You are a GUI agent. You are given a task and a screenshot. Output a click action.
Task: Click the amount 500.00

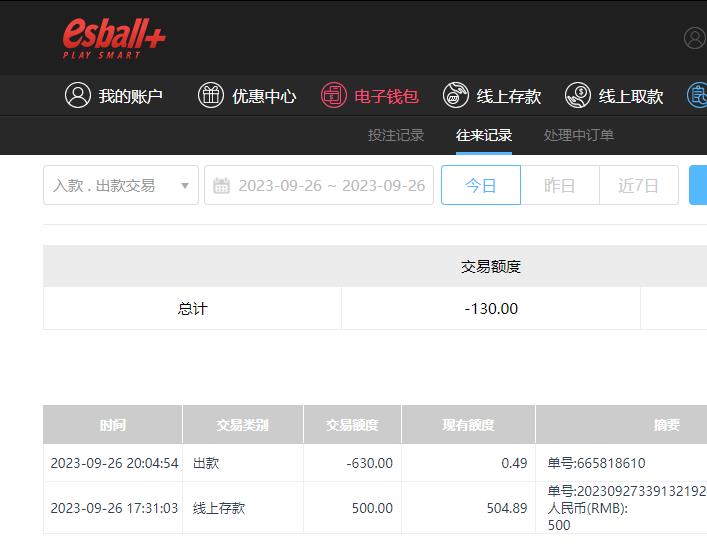372,508
